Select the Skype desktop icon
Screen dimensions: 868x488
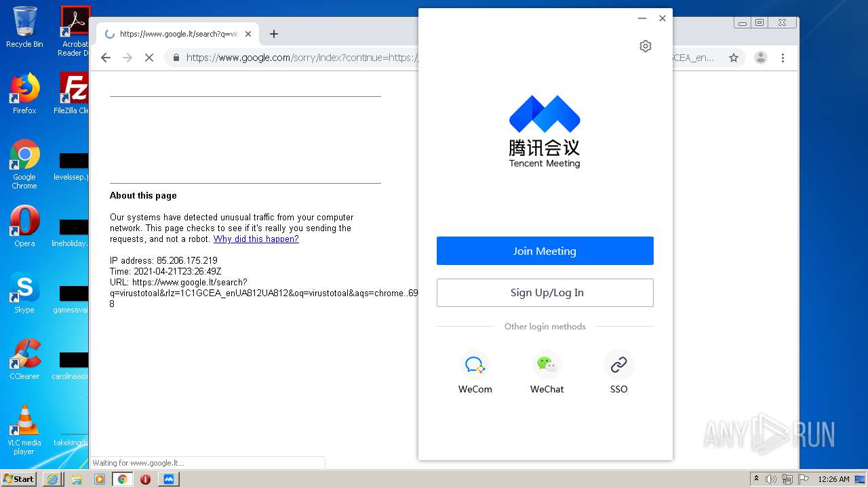[x=24, y=293]
